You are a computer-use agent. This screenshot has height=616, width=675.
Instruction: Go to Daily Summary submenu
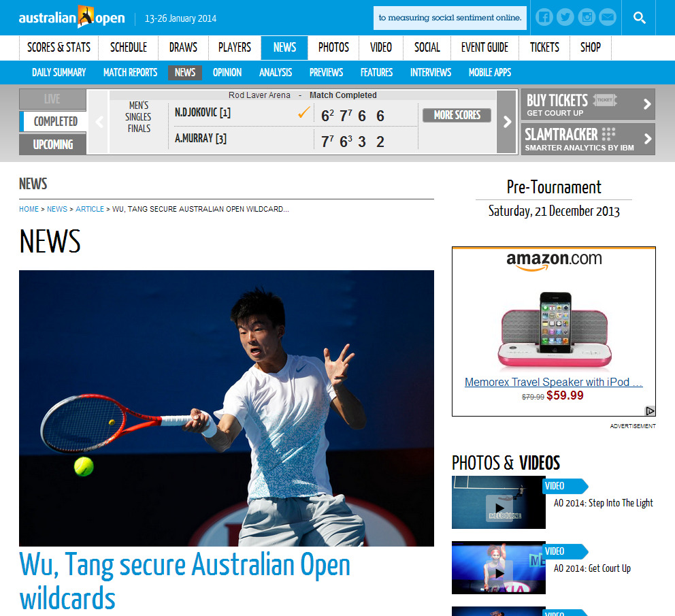coord(59,72)
